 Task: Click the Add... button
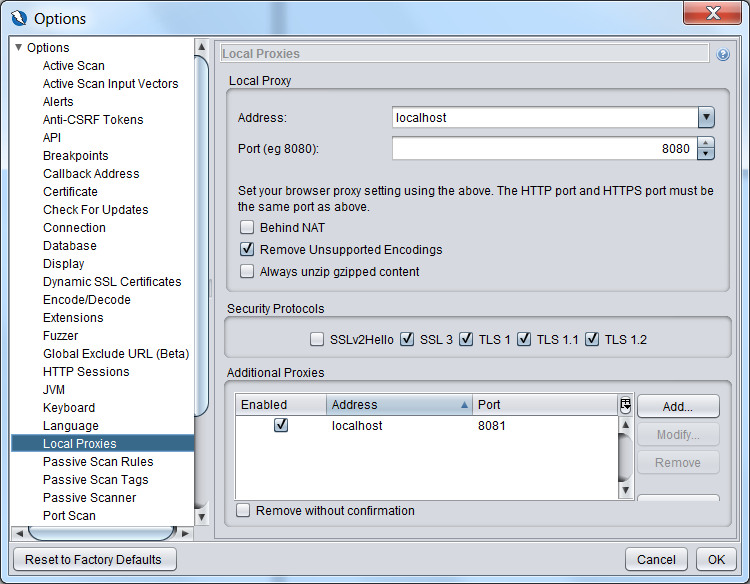(678, 406)
